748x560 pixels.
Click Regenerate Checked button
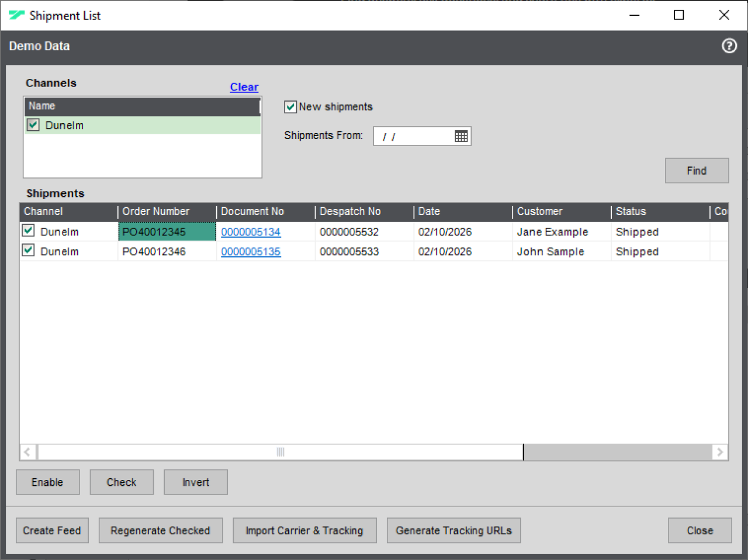click(x=161, y=531)
